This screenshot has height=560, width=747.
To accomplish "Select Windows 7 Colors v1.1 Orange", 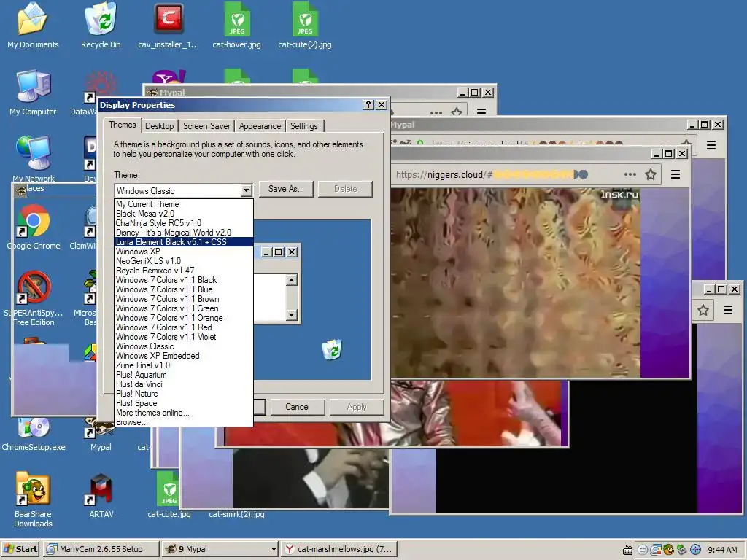I will pos(184,318).
